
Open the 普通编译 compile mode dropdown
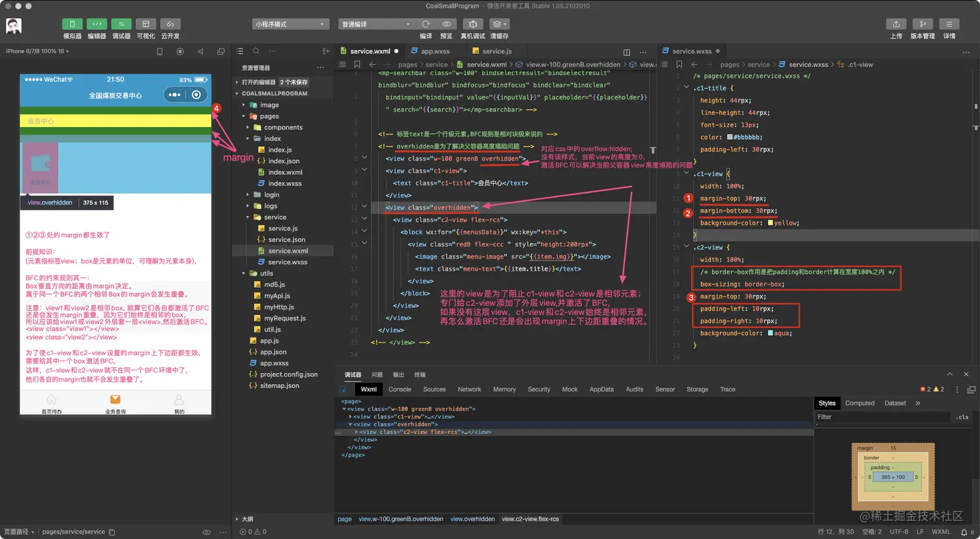tap(375, 24)
